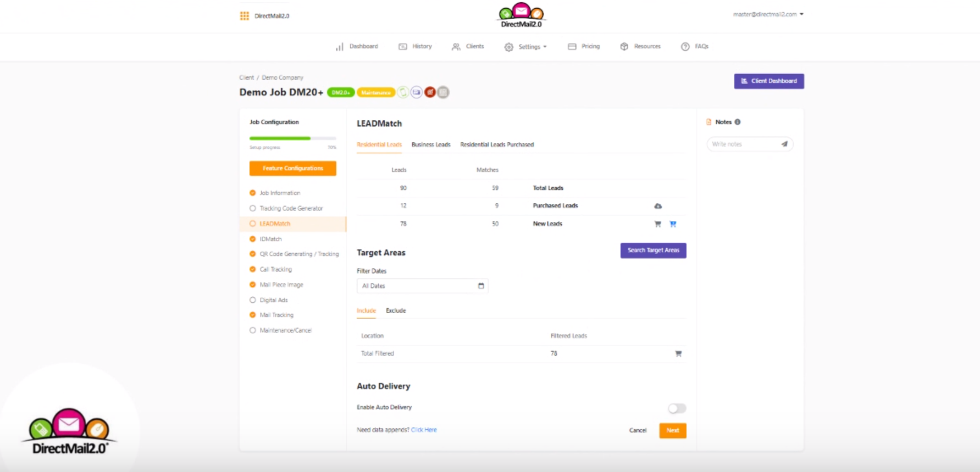
Task: Select QR Code Generating / Tracking step circle
Action: [253, 254]
